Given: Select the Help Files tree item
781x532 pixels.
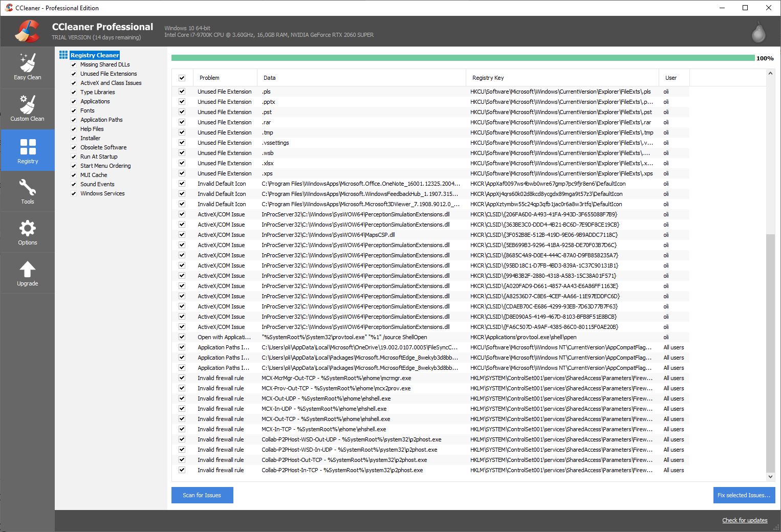Looking at the screenshot, I should pos(92,129).
